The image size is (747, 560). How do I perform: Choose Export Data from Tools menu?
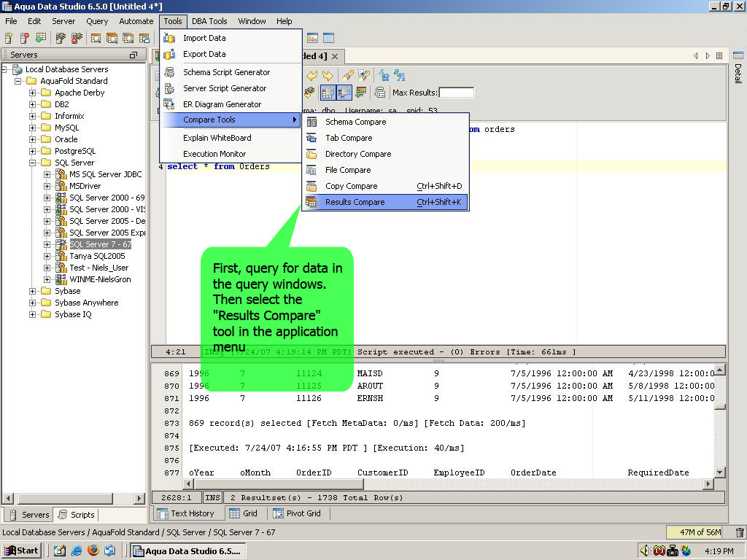pos(231,54)
